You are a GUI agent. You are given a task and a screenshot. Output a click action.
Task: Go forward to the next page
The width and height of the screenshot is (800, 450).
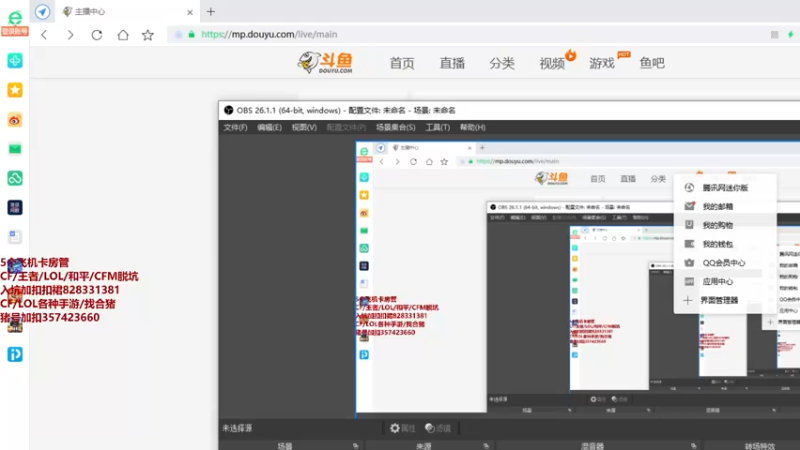point(70,35)
